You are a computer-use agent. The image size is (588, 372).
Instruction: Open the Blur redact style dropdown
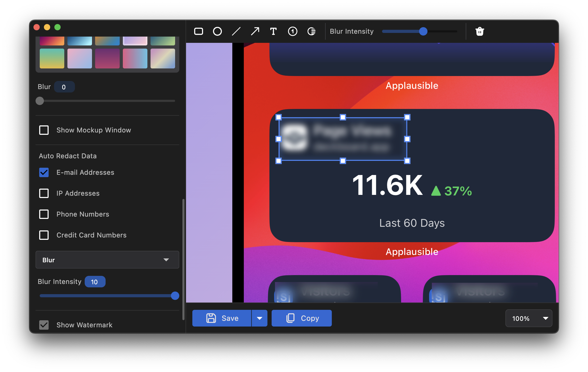107,260
